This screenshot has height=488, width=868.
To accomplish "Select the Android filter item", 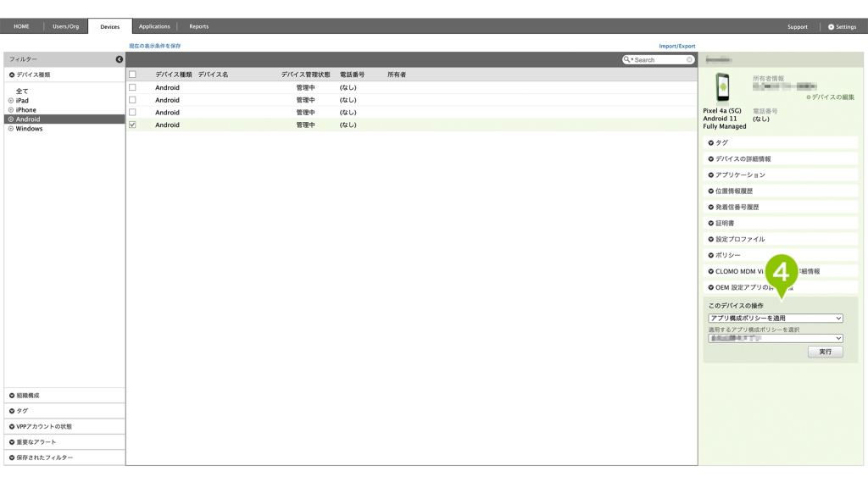I will pos(64,119).
